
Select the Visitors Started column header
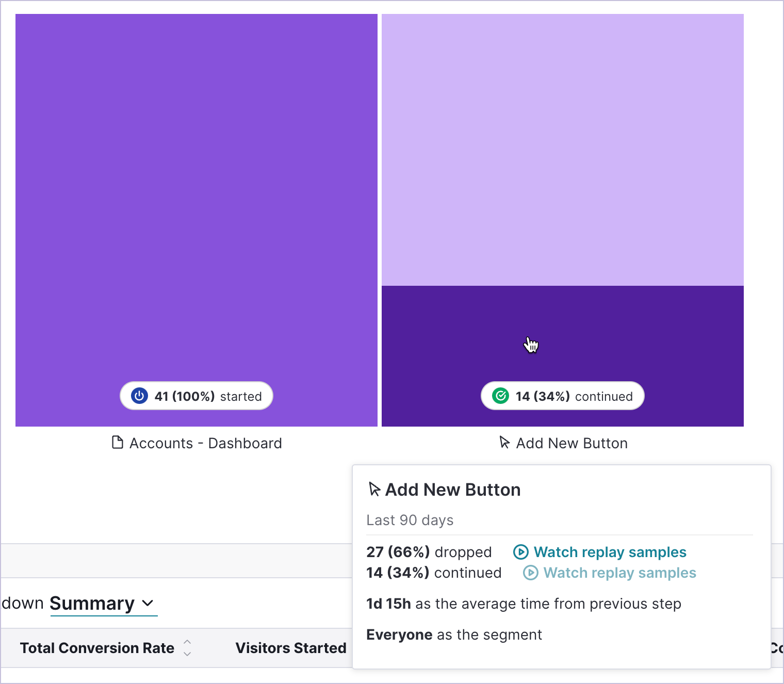[x=291, y=648]
